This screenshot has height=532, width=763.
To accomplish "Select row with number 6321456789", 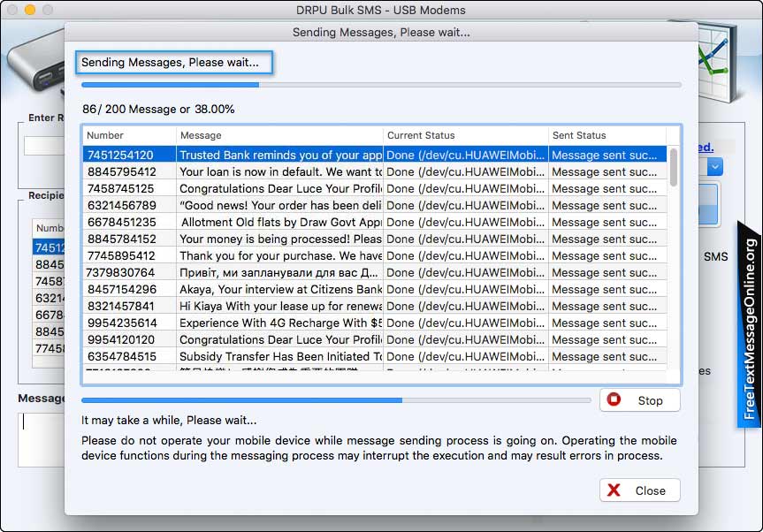I will pos(375,205).
